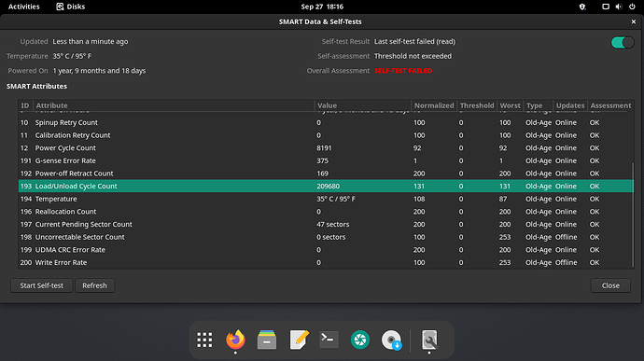Screen dimensions: 644x361
Task: Click the Worst column header
Action: click(x=511, y=105)
